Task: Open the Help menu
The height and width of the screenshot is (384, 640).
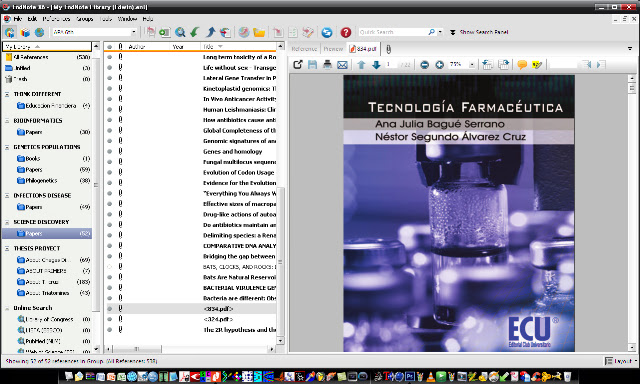Action: coord(148,19)
